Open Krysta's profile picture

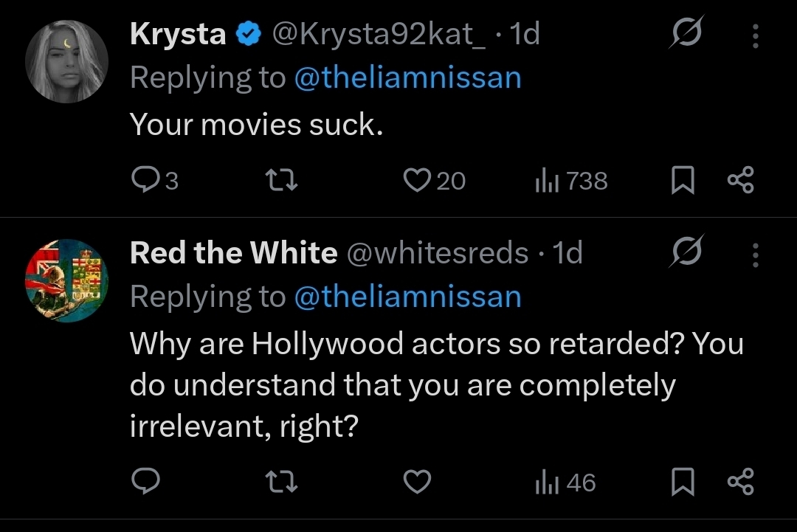click(x=67, y=61)
